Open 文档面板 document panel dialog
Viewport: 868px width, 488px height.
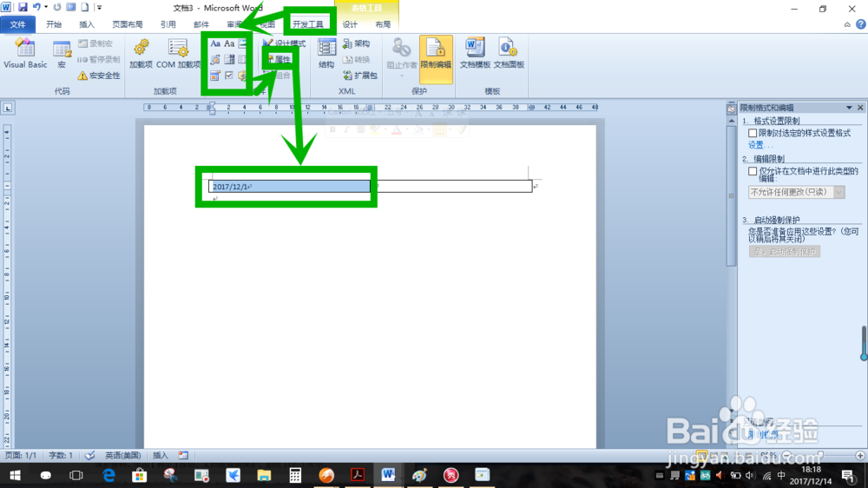point(509,54)
